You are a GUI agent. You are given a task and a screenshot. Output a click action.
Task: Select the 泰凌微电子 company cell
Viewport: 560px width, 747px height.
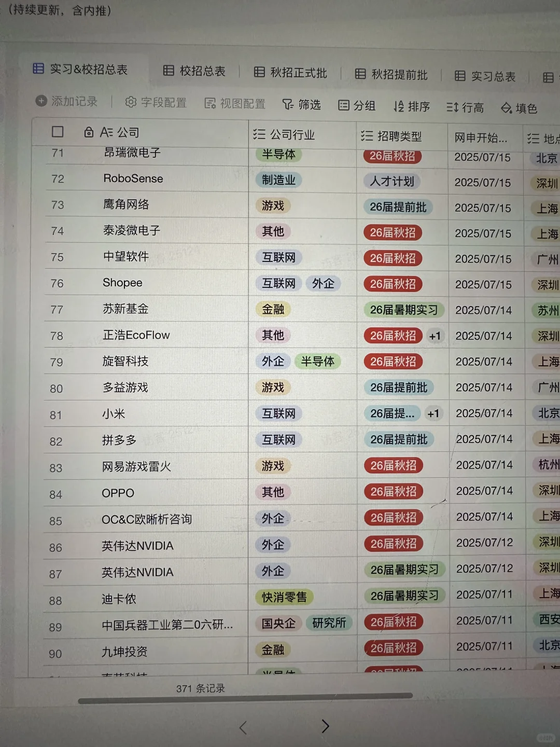pyautogui.click(x=131, y=230)
